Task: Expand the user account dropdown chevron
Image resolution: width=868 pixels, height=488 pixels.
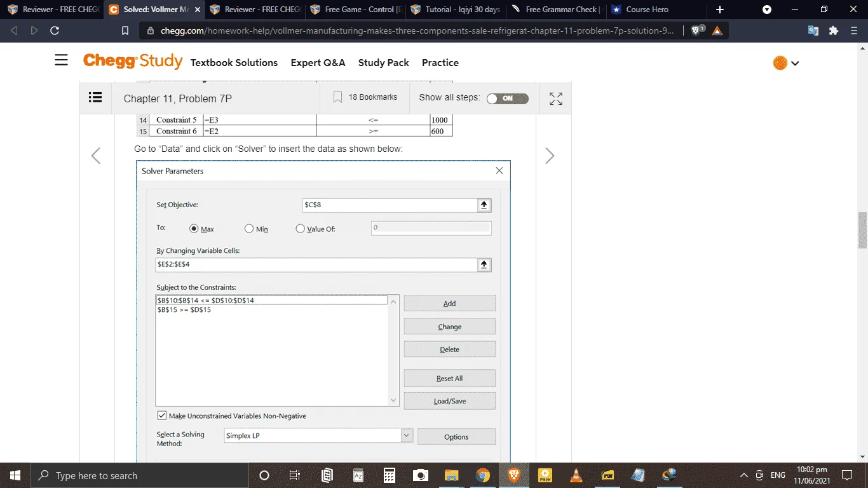Action: coord(795,63)
